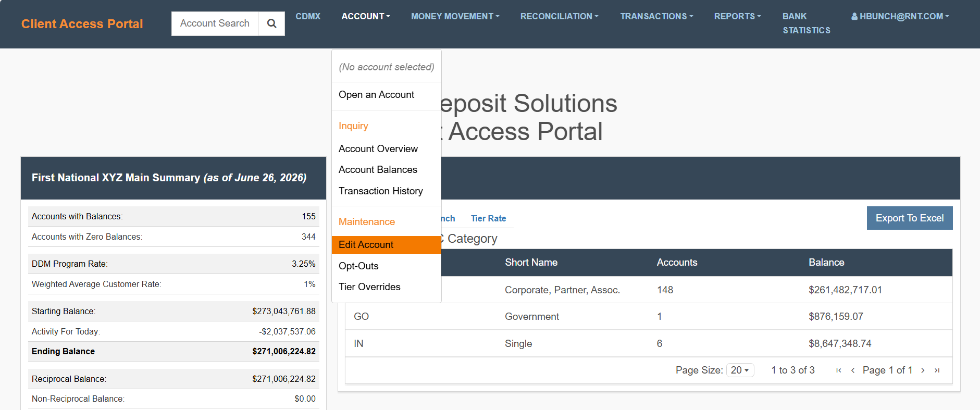Sort by the Accounts column header
The width and height of the screenshot is (980, 410).
click(677, 263)
